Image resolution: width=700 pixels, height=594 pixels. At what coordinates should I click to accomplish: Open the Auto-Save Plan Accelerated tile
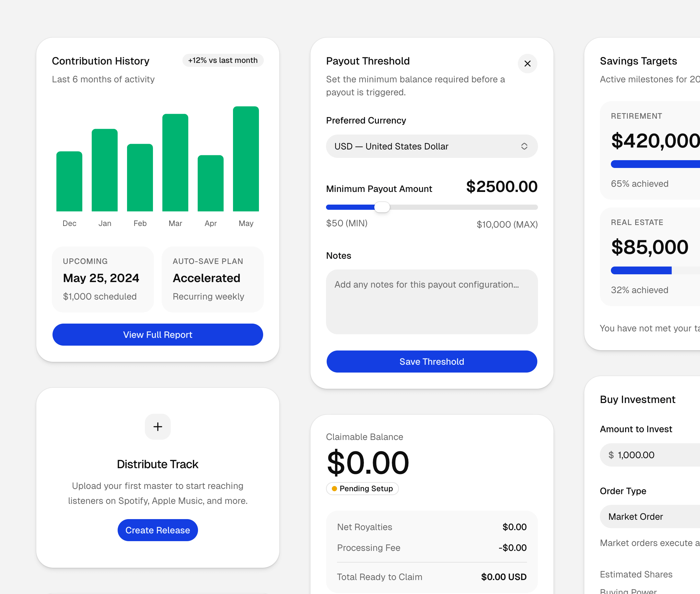click(x=212, y=279)
